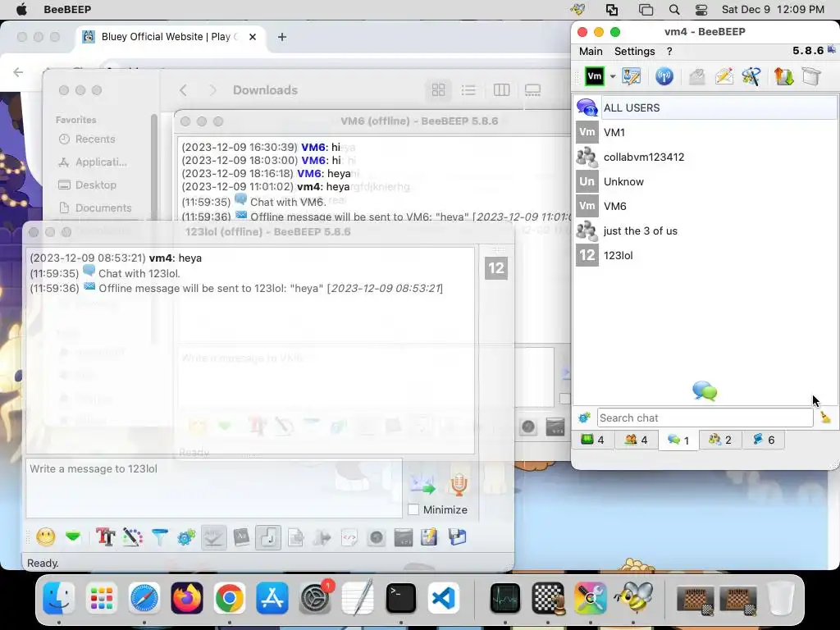Click the blue floppy disks save icon
Viewport: 840px width, 630px height.
pos(457,536)
